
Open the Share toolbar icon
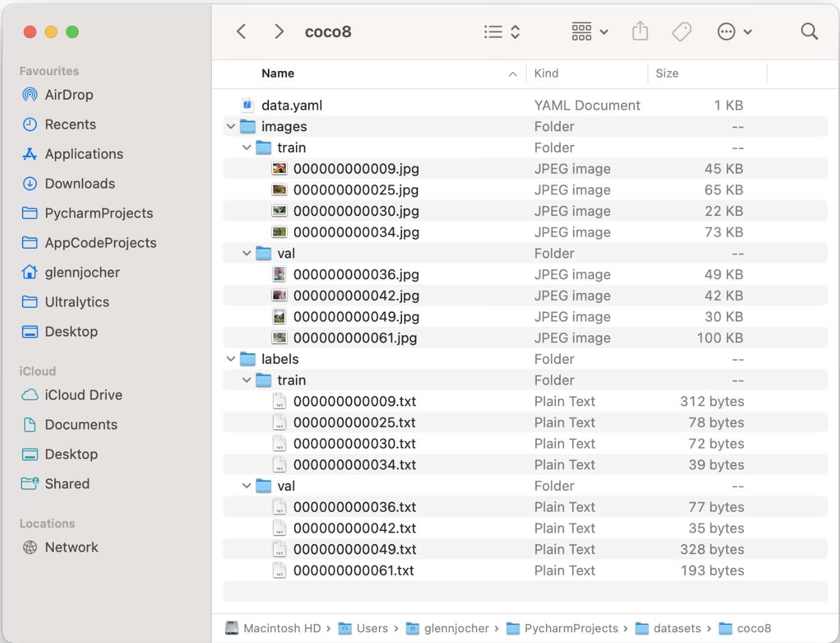(x=640, y=31)
